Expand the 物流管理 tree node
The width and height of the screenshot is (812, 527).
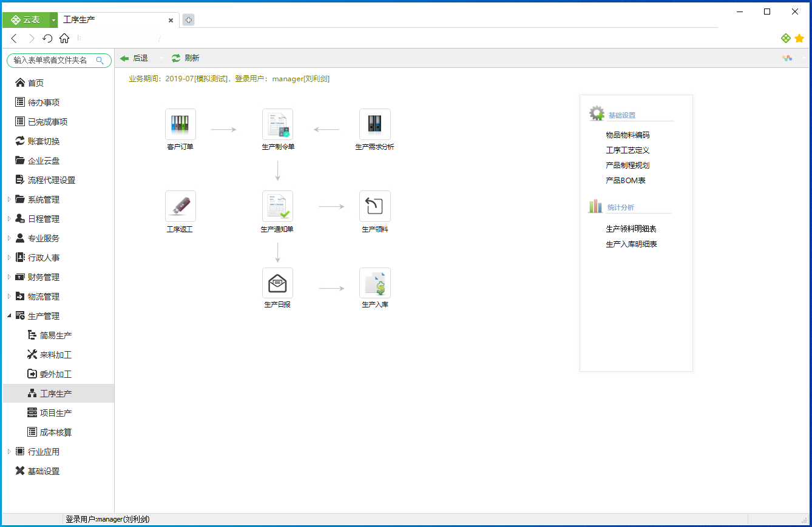[9, 297]
